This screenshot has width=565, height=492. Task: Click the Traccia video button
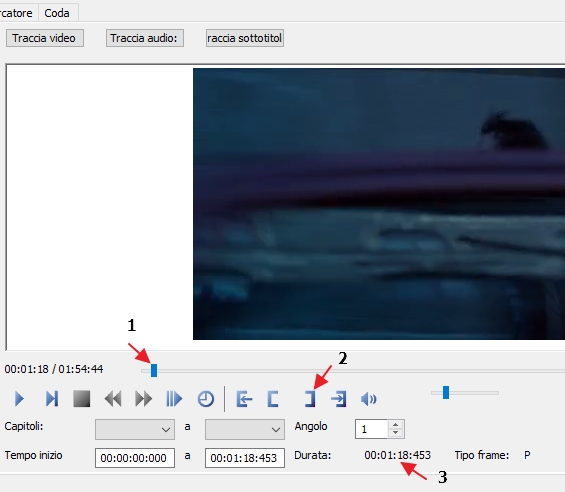coord(45,38)
